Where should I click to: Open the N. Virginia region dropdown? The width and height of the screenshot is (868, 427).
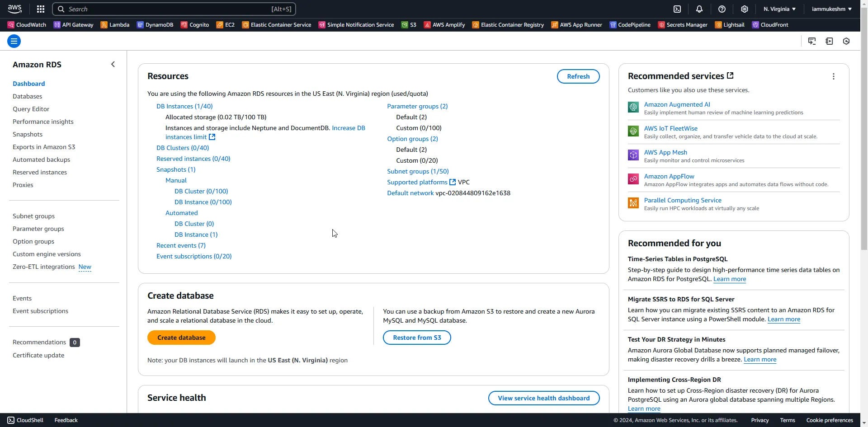click(x=779, y=9)
